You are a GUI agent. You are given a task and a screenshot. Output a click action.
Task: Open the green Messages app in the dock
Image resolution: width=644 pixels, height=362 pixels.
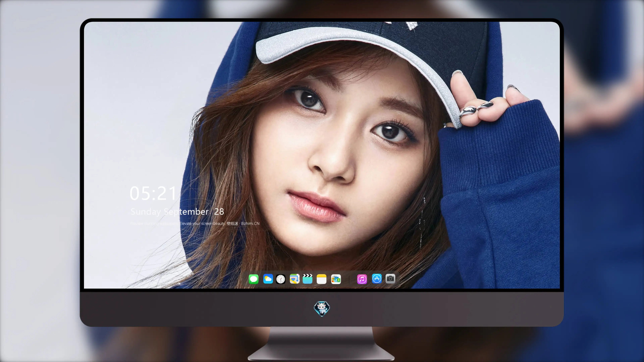(x=254, y=279)
